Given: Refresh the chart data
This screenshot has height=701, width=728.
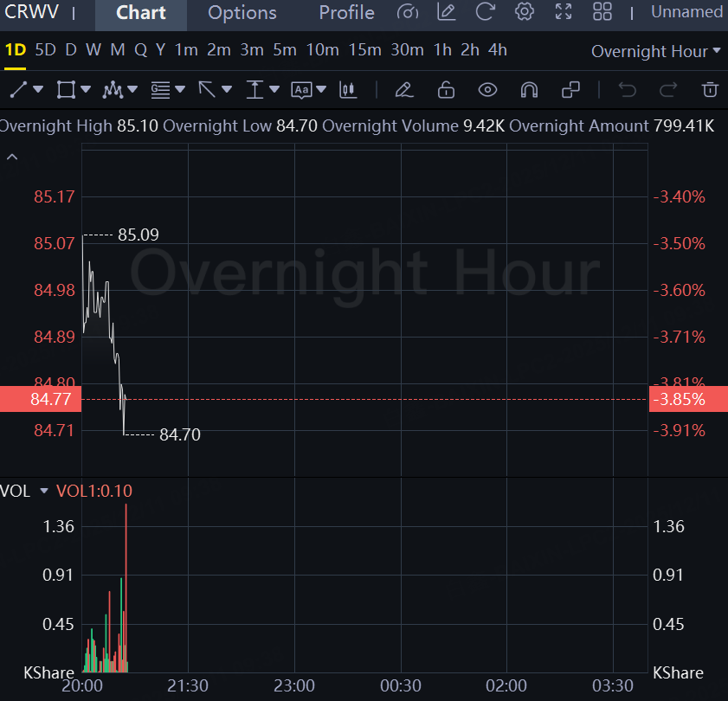Looking at the screenshot, I should click(x=486, y=12).
